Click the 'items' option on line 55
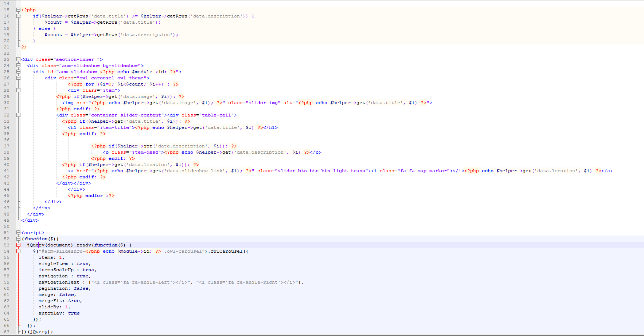This screenshot has width=644, height=336. pos(46,257)
